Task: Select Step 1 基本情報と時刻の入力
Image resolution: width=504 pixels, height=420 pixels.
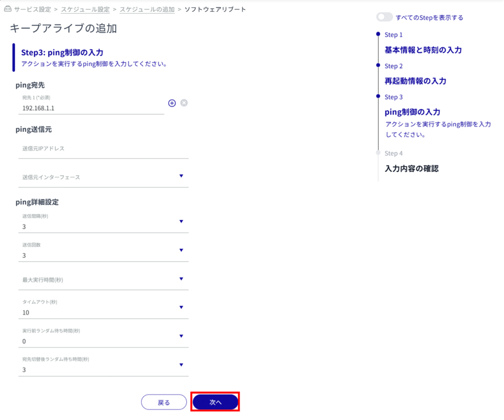Action: [x=423, y=50]
